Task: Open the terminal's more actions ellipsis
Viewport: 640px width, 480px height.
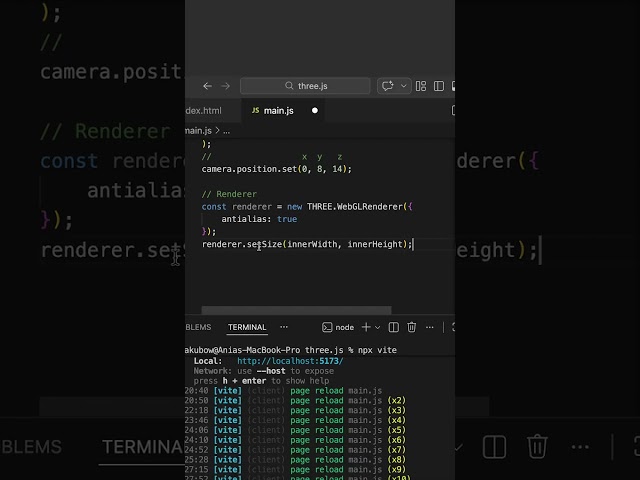Action: (x=430, y=327)
